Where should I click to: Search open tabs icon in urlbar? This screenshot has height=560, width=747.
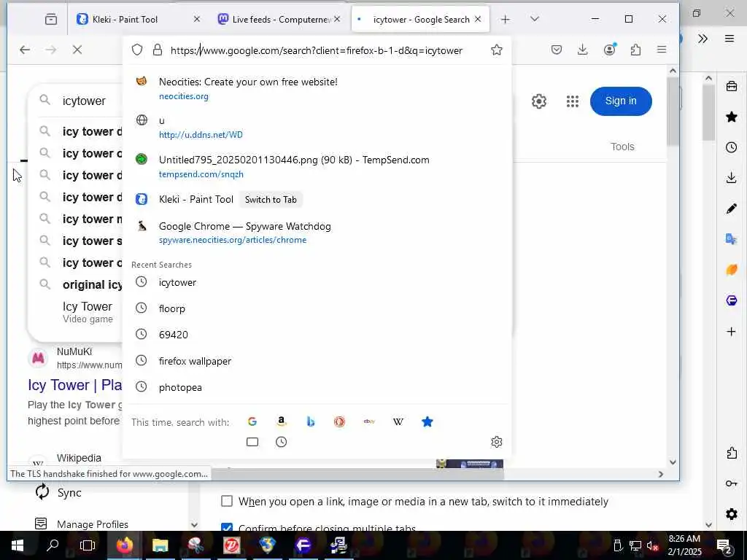tap(252, 442)
